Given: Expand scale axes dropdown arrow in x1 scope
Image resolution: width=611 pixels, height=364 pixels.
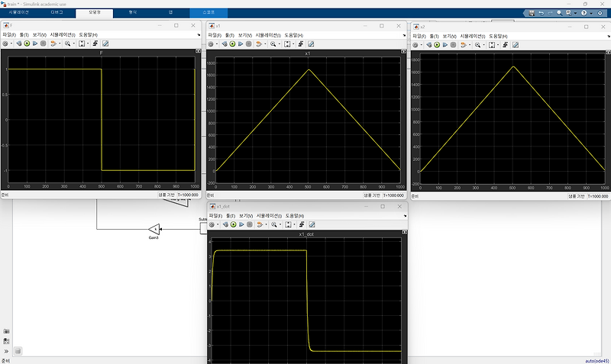Looking at the screenshot, I should [293, 44].
